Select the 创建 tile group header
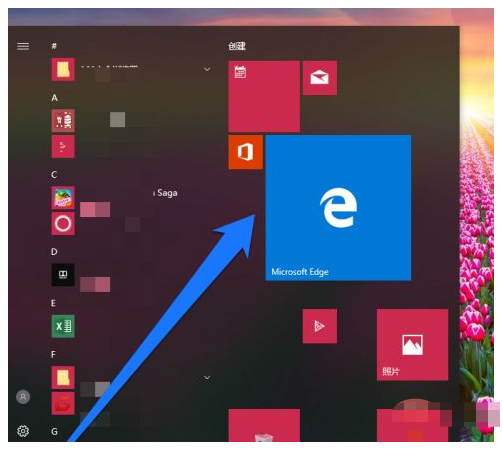This screenshot has height=449, width=503. [237, 46]
